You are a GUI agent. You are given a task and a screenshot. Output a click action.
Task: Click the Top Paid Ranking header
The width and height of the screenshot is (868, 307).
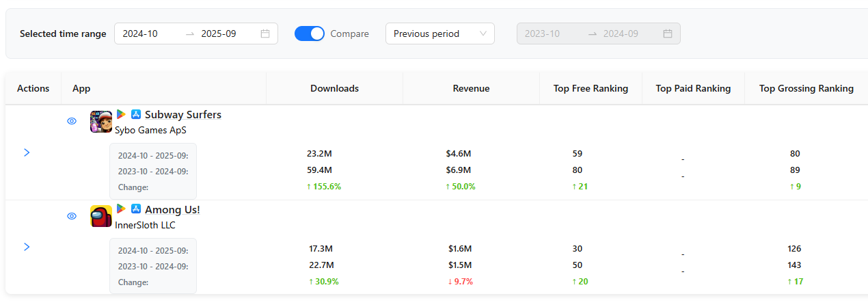pyautogui.click(x=693, y=88)
